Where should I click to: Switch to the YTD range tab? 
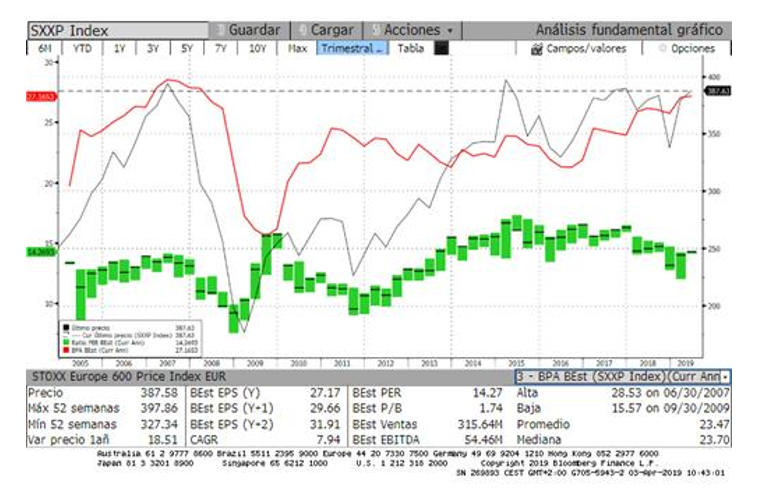tap(82, 48)
